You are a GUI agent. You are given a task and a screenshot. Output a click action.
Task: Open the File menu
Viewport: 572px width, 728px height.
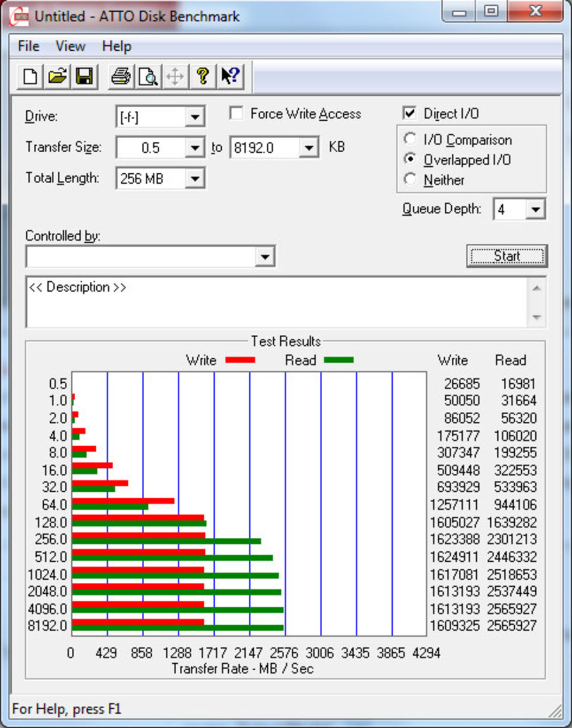pyautogui.click(x=28, y=46)
